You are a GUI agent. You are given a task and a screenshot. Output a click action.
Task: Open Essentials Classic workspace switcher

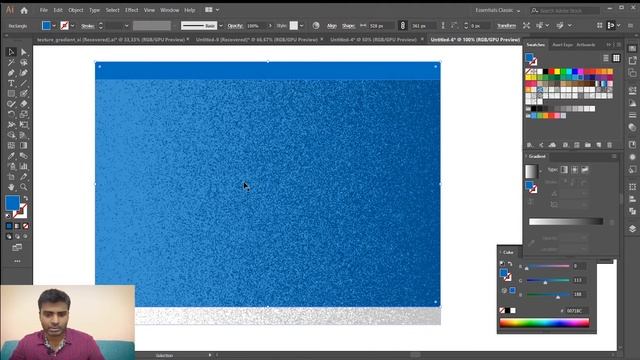(498, 10)
